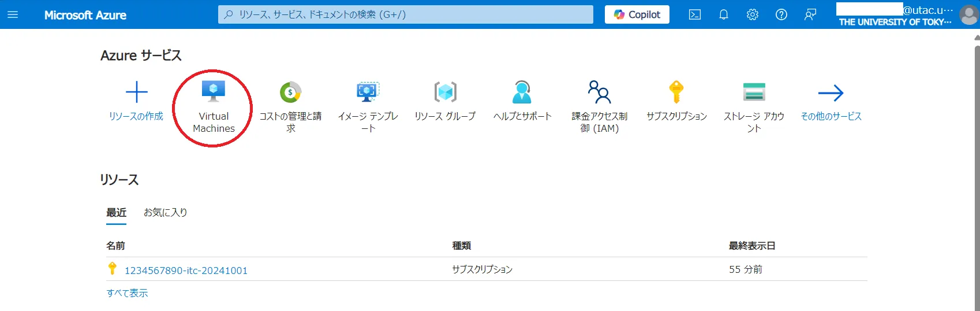Open the Virtual Machines service

tap(214, 92)
